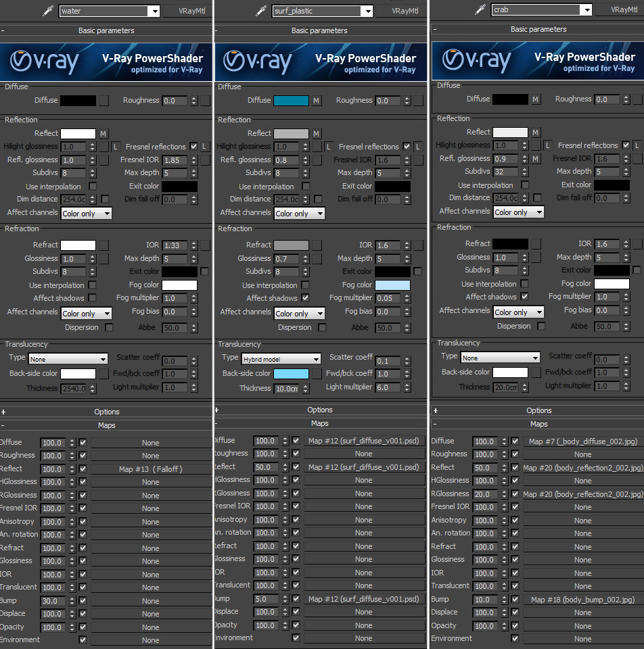Viewport: 644px width, 649px height.
Task: Uncheck Affect shadows in crab Refraction
Action: click(524, 296)
